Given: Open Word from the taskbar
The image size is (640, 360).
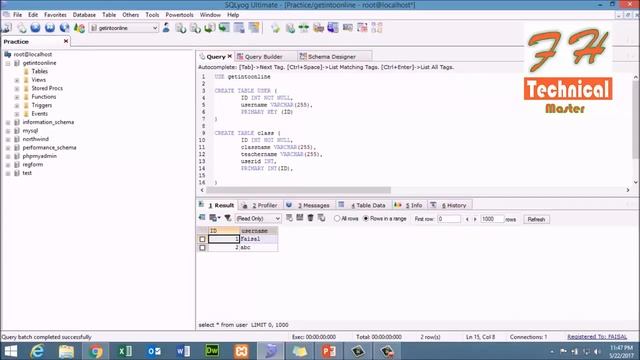Looking at the screenshot, I should (183, 351).
